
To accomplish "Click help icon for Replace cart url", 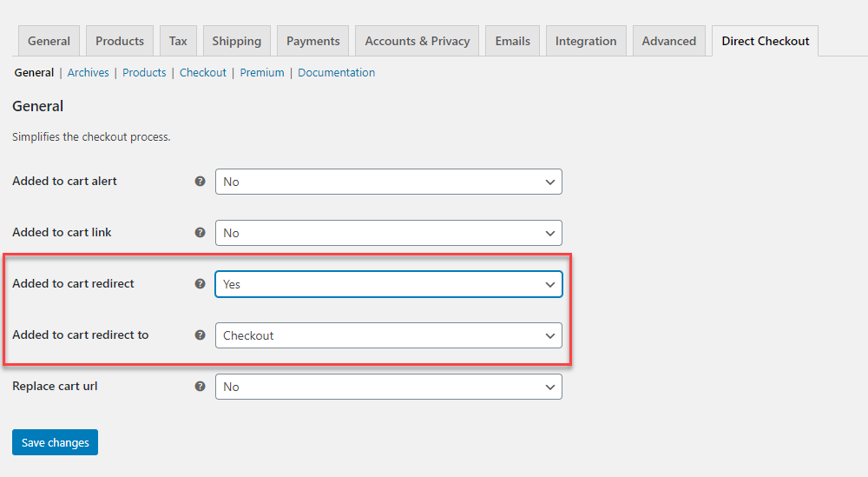I will coord(200,386).
